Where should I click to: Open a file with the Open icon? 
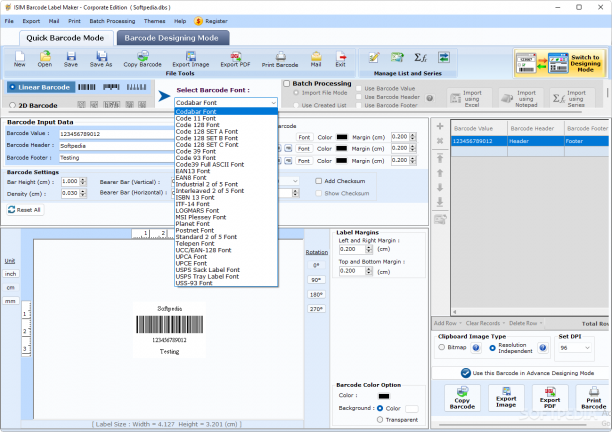pyautogui.click(x=45, y=59)
